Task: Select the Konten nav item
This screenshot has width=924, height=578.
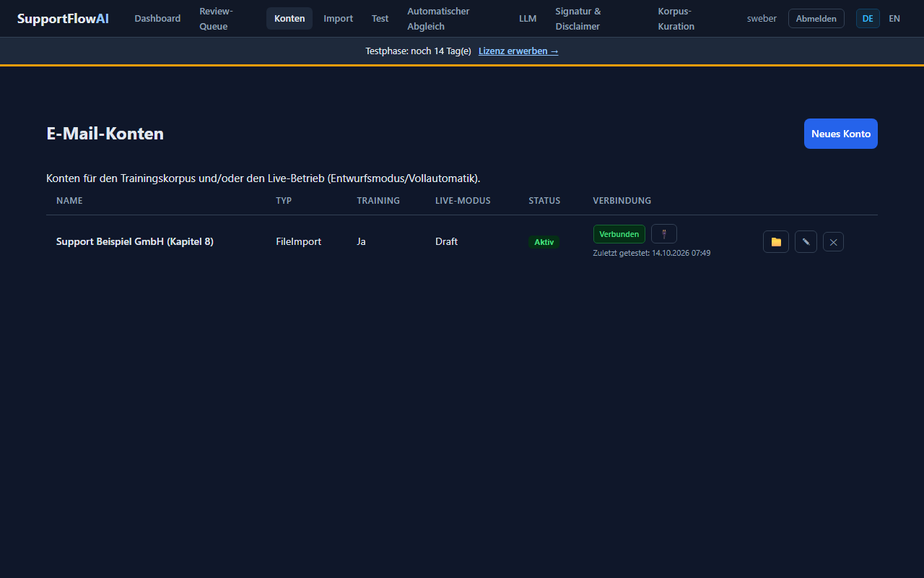Action: coord(289,19)
